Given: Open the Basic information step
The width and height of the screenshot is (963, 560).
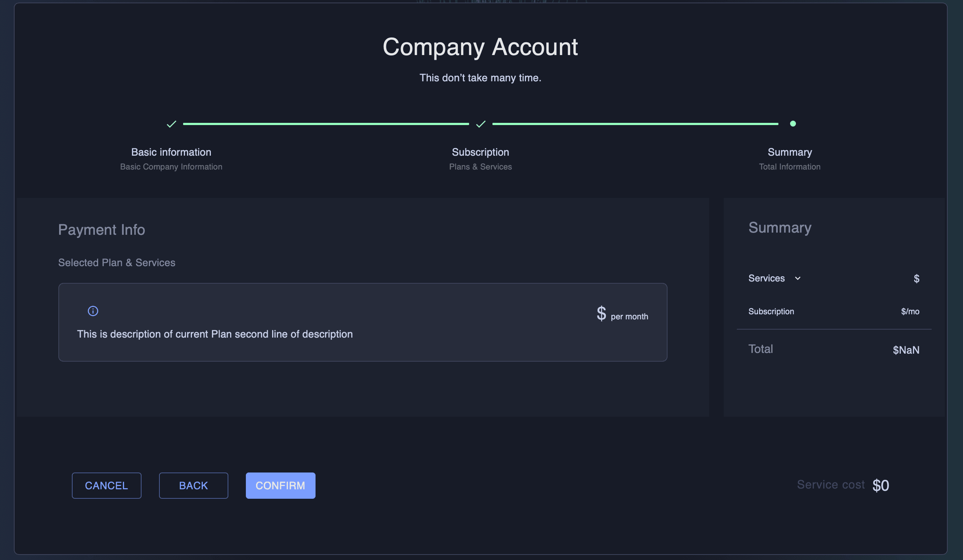Looking at the screenshot, I should click(171, 152).
